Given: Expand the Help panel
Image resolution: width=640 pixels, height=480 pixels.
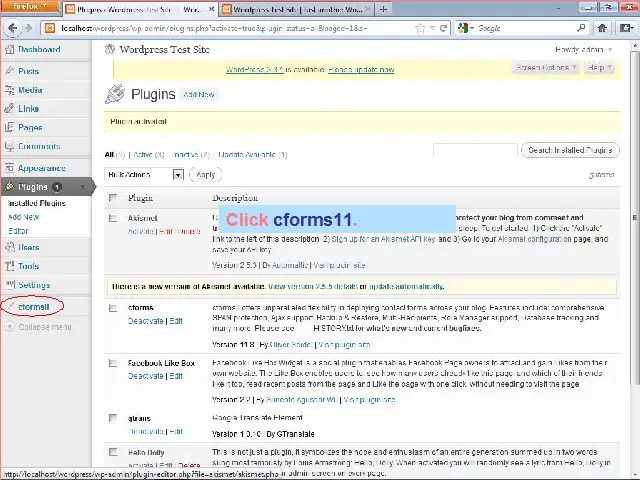Looking at the screenshot, I should (599, 68).
